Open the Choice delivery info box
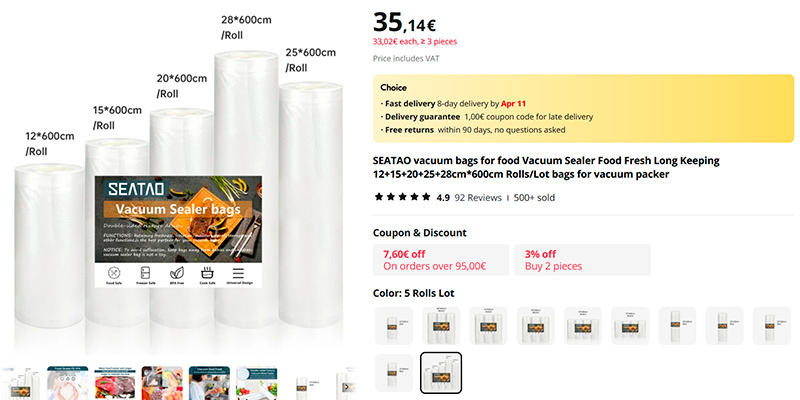This screenshot has width=800, height=400. click(x=583, y=108)
